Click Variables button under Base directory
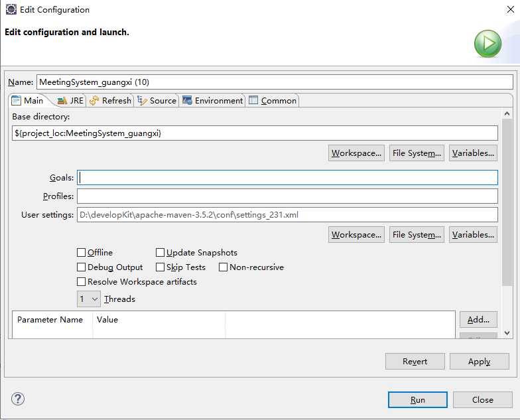Screen dimensions: 520x420 coord(474,153)
